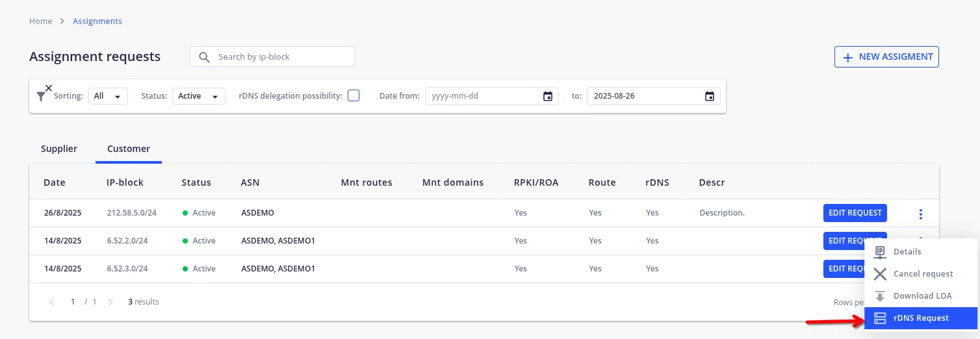Click the '3 results' count text
The width and height of the screenshot is (980, 339).
pos(144,302)
